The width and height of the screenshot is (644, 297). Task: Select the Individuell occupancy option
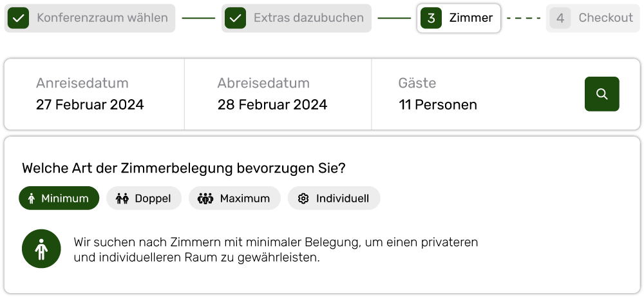click(334, 198)
